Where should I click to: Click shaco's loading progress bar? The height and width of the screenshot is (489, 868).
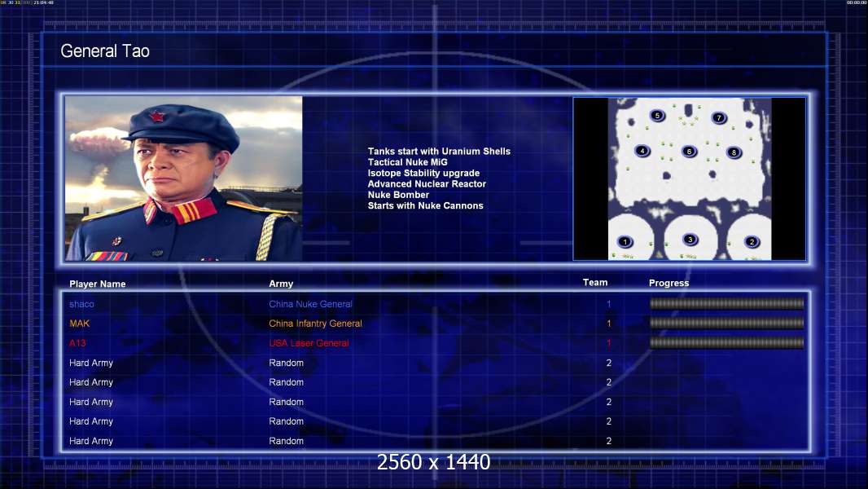click(x=727, y=303)
